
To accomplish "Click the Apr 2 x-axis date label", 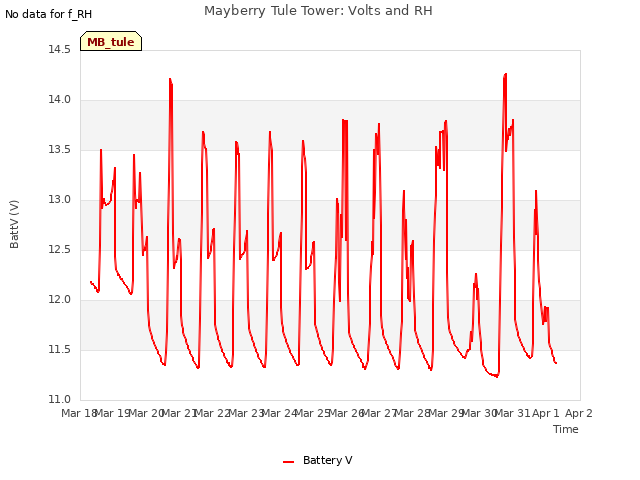I will click(x=579, y=413).
